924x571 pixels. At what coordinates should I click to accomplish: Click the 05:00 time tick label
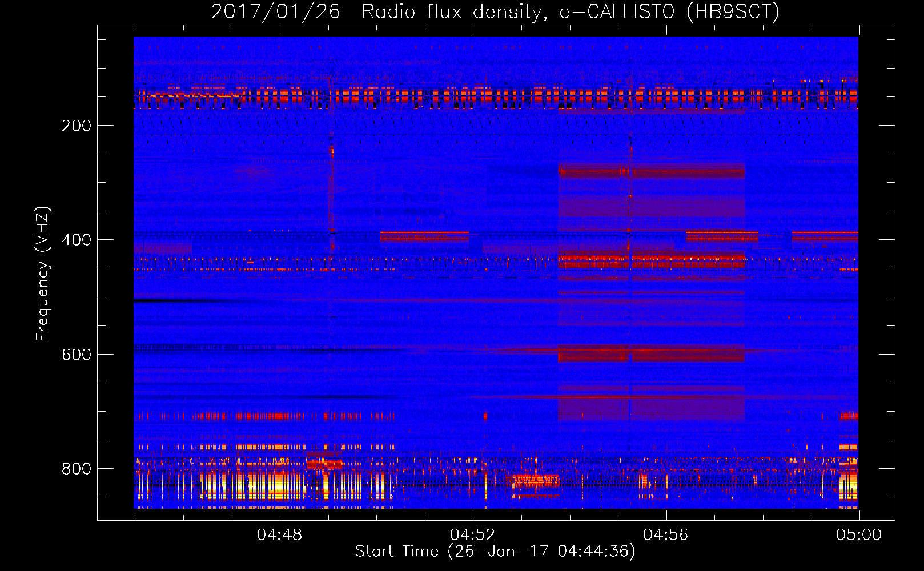tap(859, 535)
